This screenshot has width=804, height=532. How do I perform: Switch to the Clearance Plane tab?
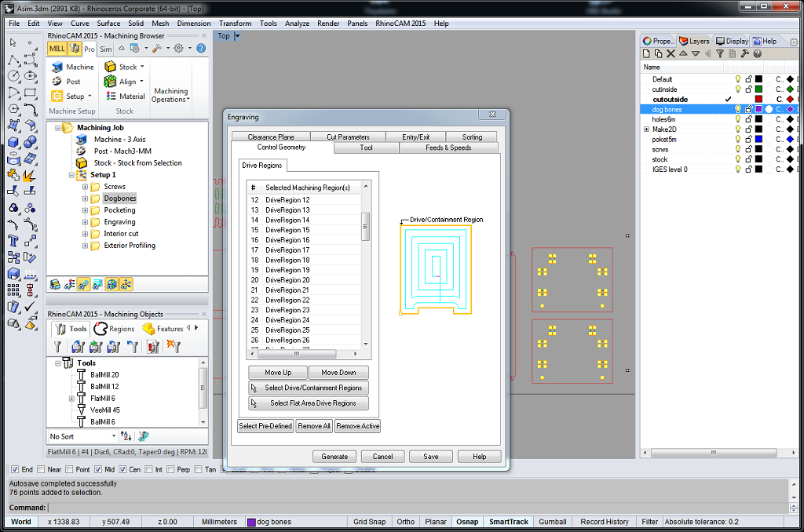click(271, 137)
